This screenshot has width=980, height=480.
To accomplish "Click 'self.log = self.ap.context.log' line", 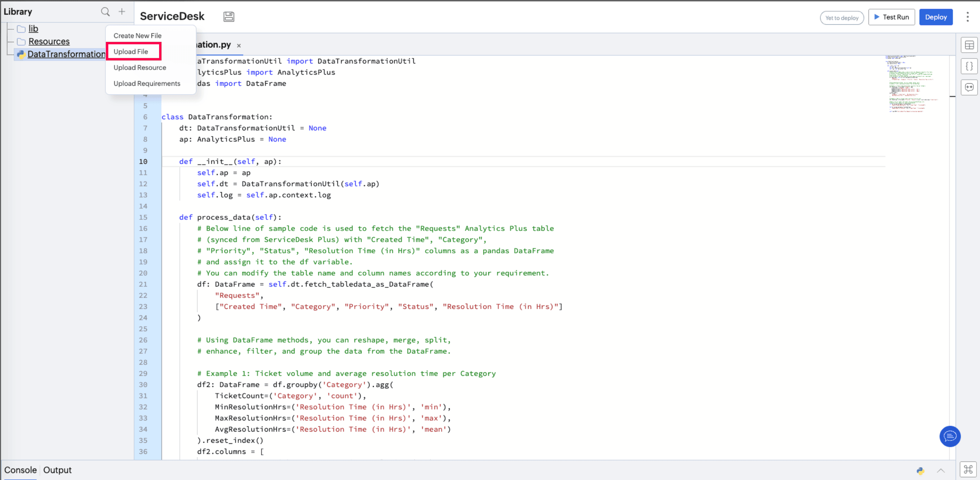I will pos(264,195).
